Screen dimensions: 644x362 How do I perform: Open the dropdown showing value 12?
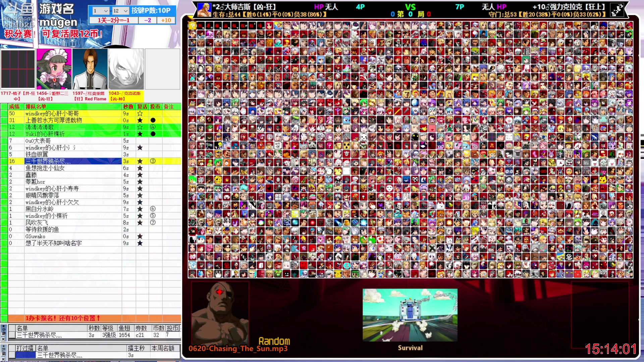pyautogui.click(x=120, y=11)
